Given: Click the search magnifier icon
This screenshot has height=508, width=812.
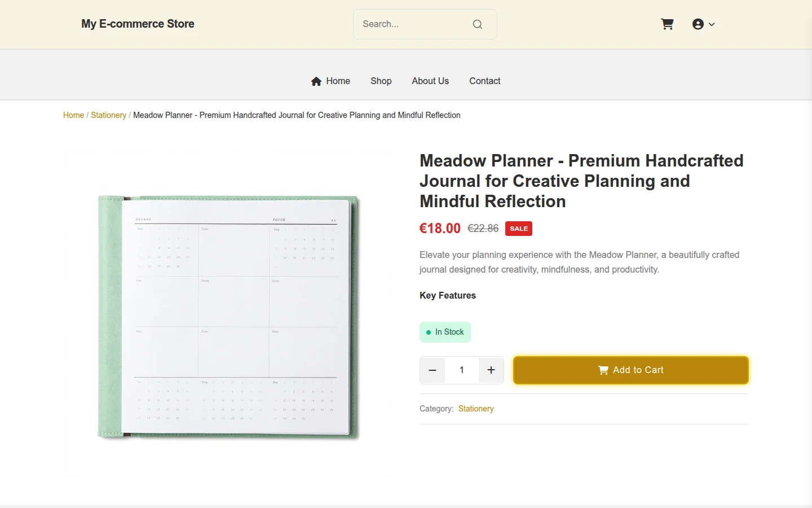Looking at the screenshot, I should pyautogui.click(x=478, y=24).
